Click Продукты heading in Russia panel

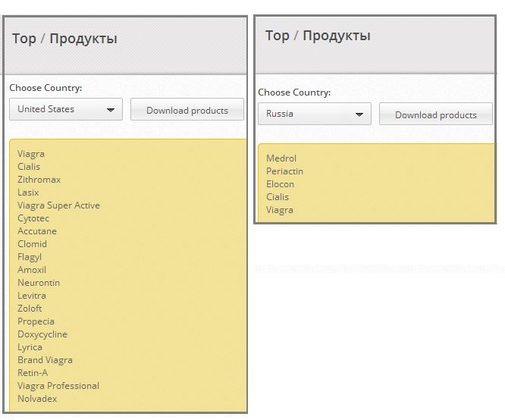[x=336, y=36]
